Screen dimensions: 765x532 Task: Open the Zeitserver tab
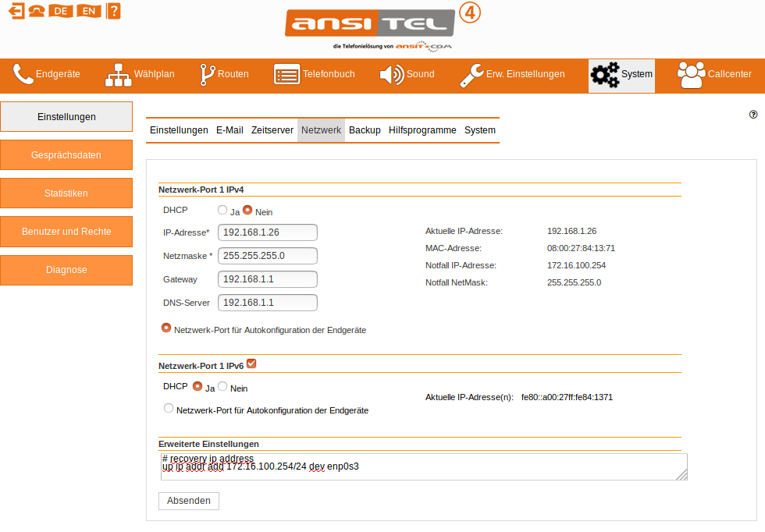[x=272, y=130]
